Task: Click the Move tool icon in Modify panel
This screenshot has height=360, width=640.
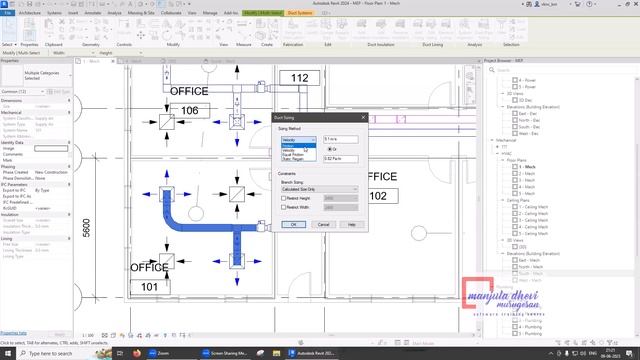Action: pyautogui.click(x=141, y=35)
